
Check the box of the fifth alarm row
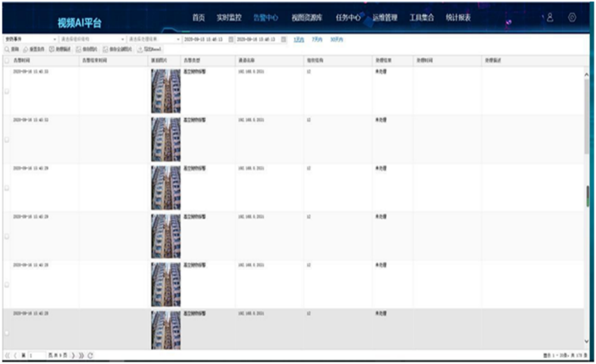6,284
